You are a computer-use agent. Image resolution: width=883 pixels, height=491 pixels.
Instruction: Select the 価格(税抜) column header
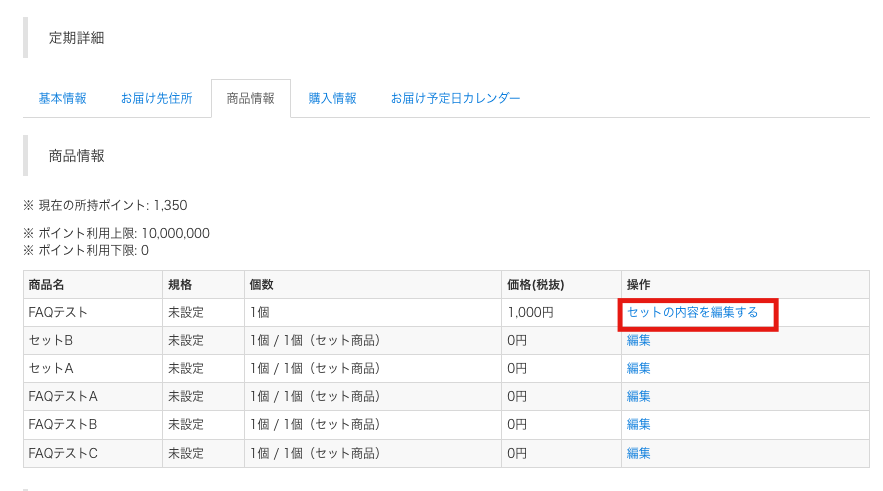561,284
